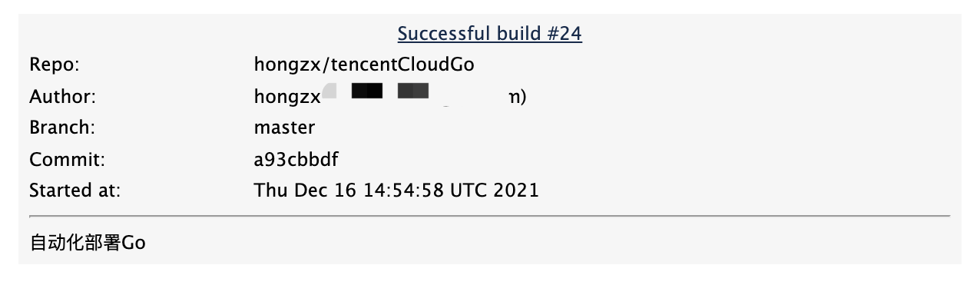The width and height of the screenshot is (980, 295).
Task: Click the first black redaction block
Action: coord(366,91)
